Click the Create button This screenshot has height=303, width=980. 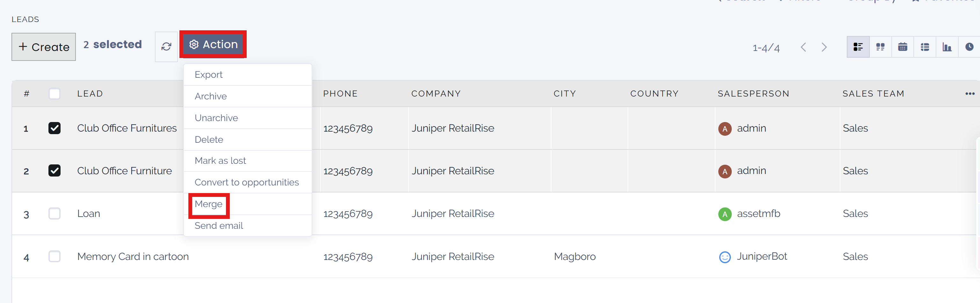coord(43,47)
